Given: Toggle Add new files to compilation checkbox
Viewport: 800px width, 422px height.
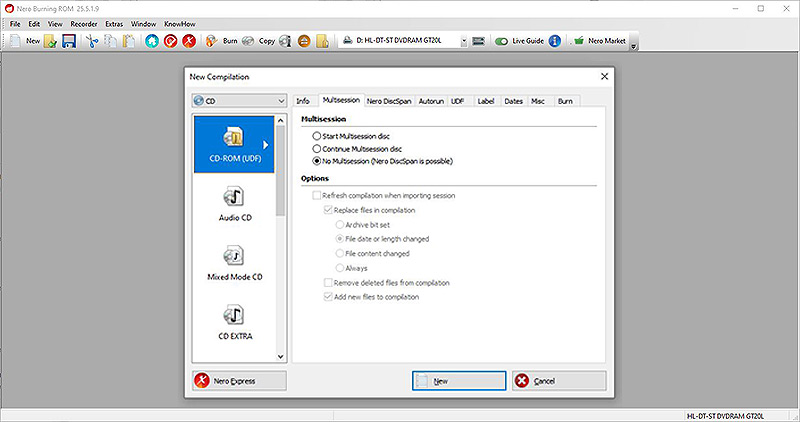Looking at the screenshot, I should pyautogui.click(x=329, y=297).
